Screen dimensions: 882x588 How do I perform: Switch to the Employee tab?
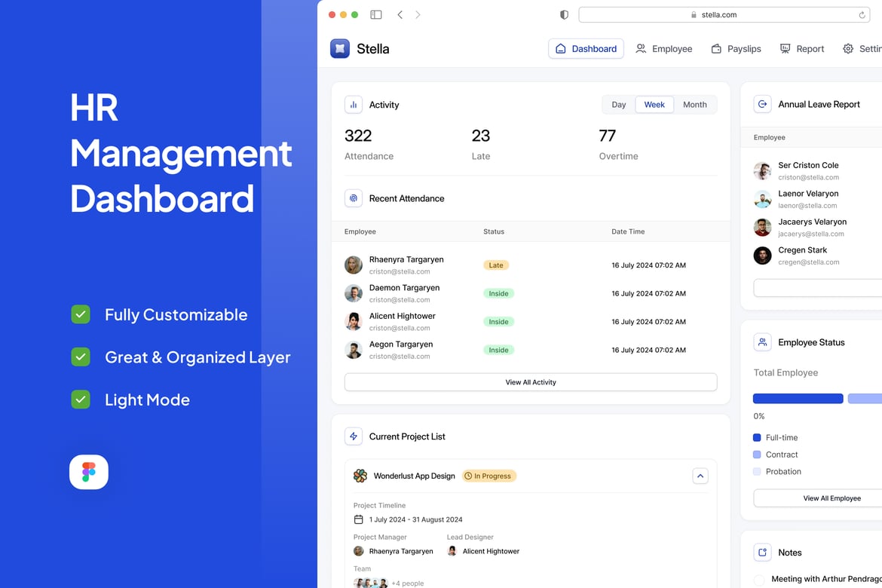pos(663,48)
